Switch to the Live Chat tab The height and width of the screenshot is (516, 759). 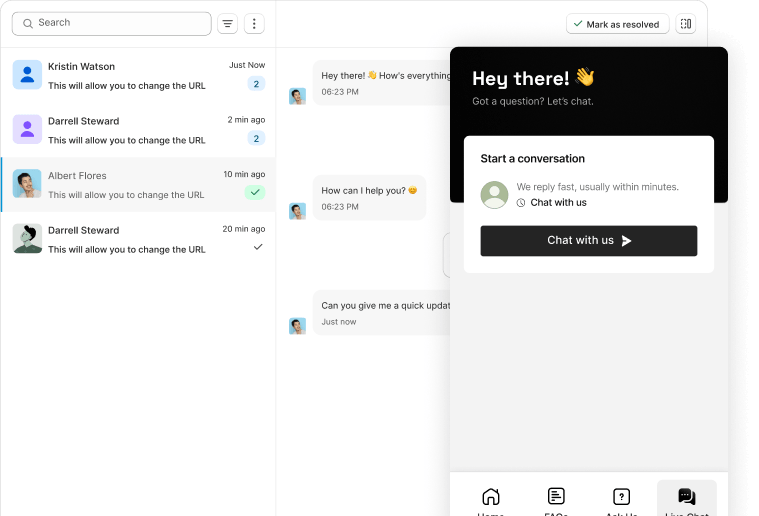(x=686, y=497)
